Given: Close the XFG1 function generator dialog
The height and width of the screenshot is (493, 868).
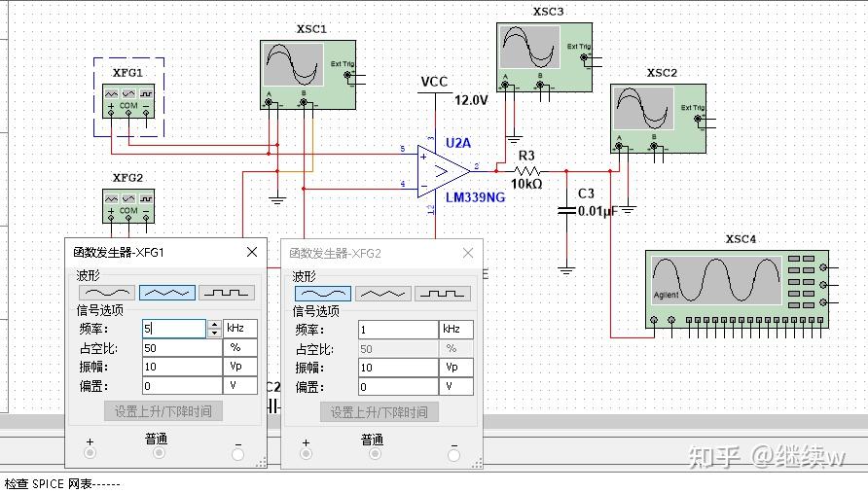Looking at the screenshot, I should (x=252, y=252).
